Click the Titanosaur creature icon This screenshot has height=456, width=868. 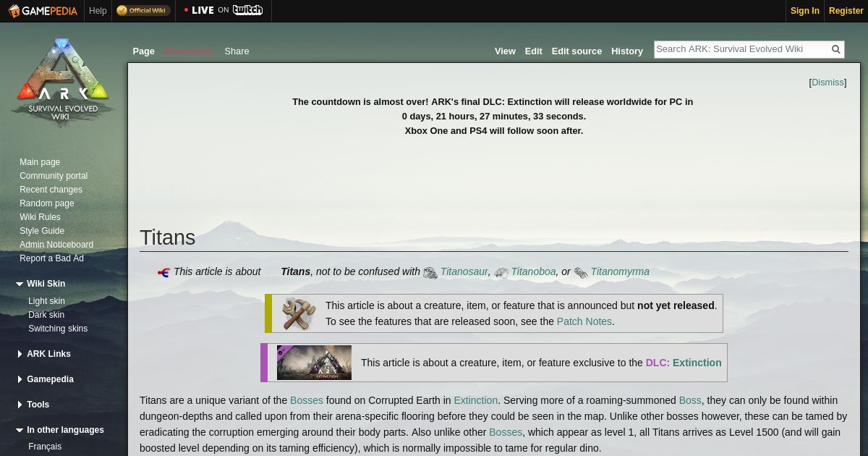point(430,273)
